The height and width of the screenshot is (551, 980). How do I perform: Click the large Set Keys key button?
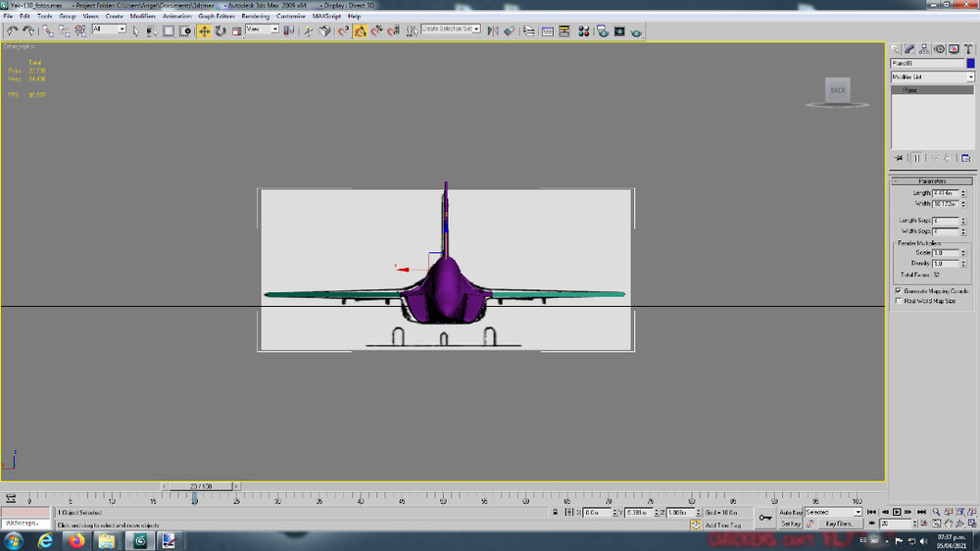click(x=765, y=518)
